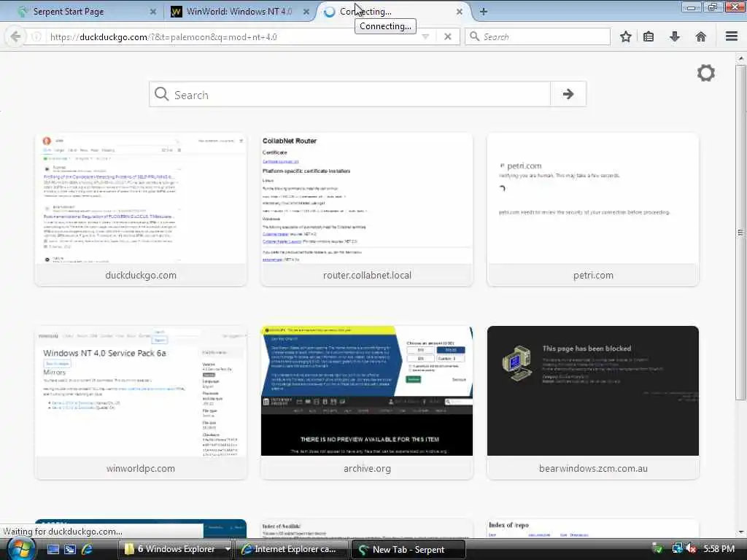747x560 pixels.
Task: Click the Windows Start orb
Action: pos(20,549)
